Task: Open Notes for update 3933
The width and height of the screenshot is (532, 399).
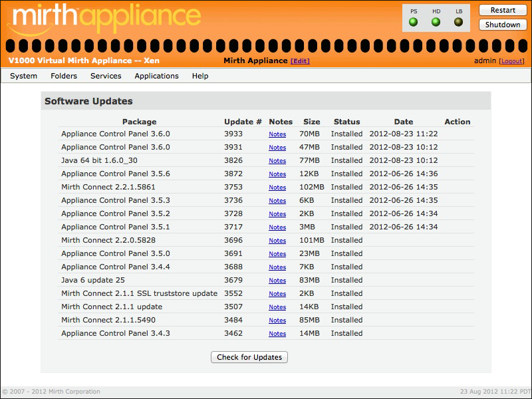Action: (277, 134)
